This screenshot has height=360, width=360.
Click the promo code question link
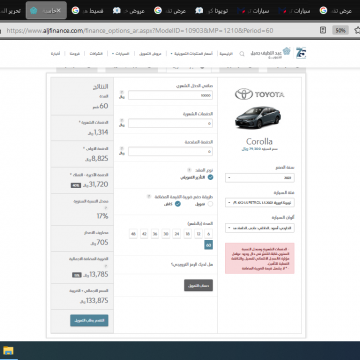tap(192, 265)
